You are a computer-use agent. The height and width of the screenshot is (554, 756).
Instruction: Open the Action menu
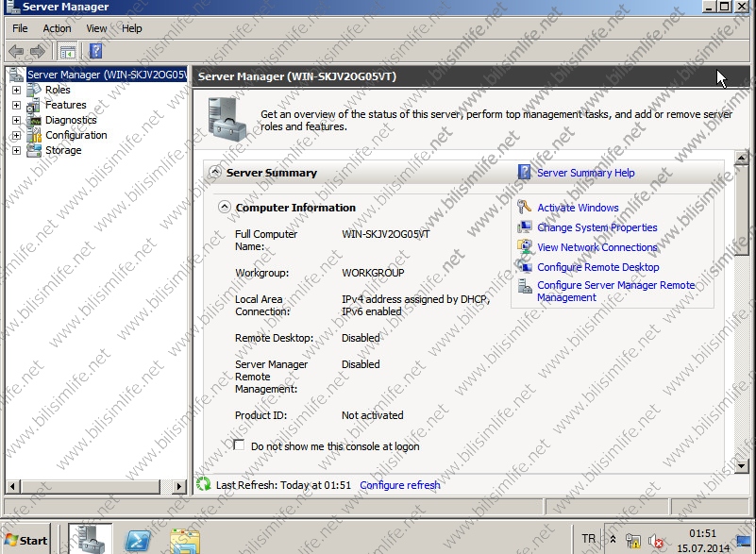point(57,28)
